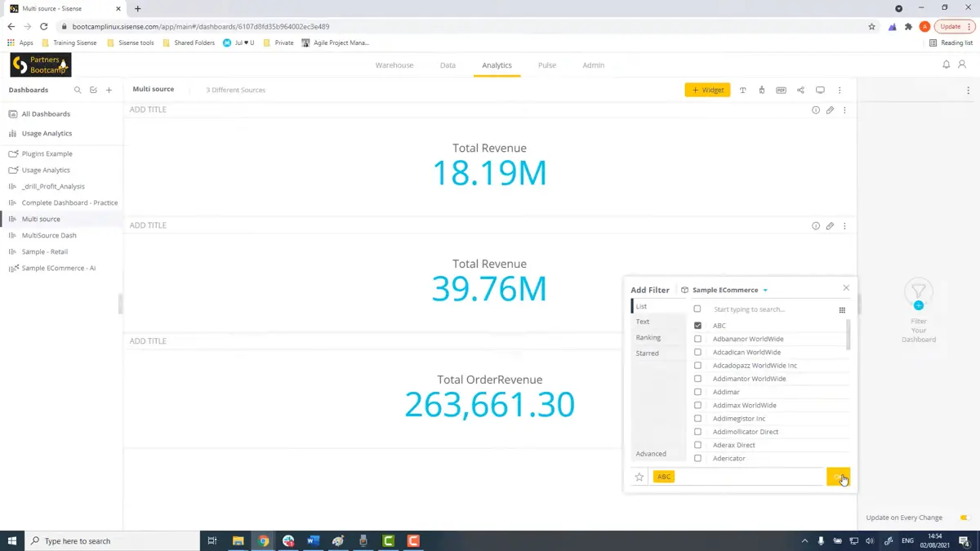This screenshot has width=980, height=551.
Task: Click the text widget T icon
Action: 742,90
